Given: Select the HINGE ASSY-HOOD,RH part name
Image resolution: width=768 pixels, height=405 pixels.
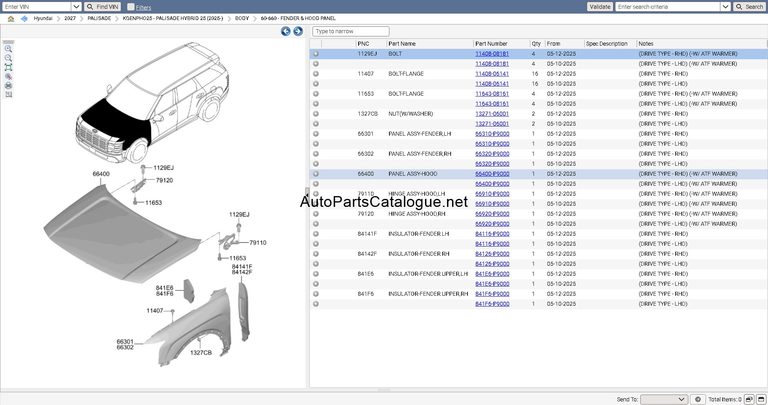Looking at the screenshot, I should (x=417, y=214).
